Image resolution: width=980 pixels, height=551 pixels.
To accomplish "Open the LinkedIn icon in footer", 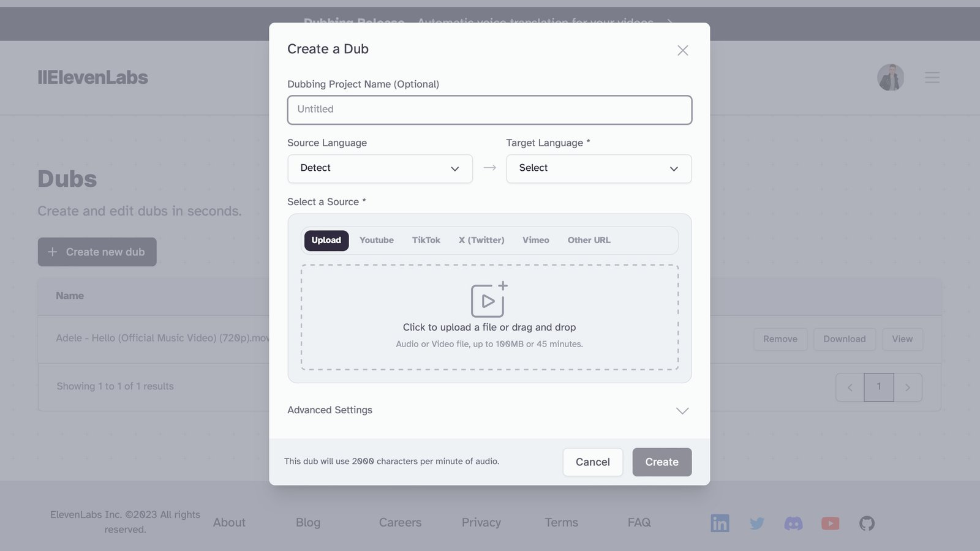I will (720, 523).
